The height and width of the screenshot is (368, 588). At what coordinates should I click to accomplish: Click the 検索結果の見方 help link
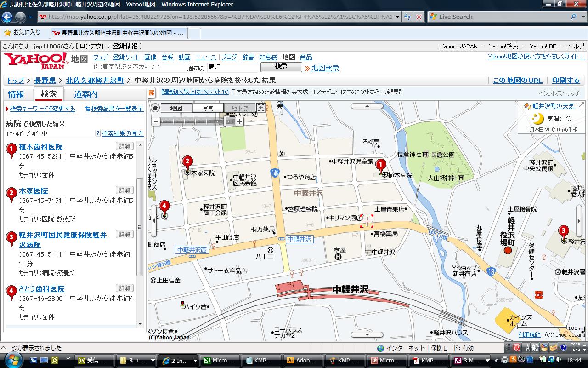click(123, 133)
